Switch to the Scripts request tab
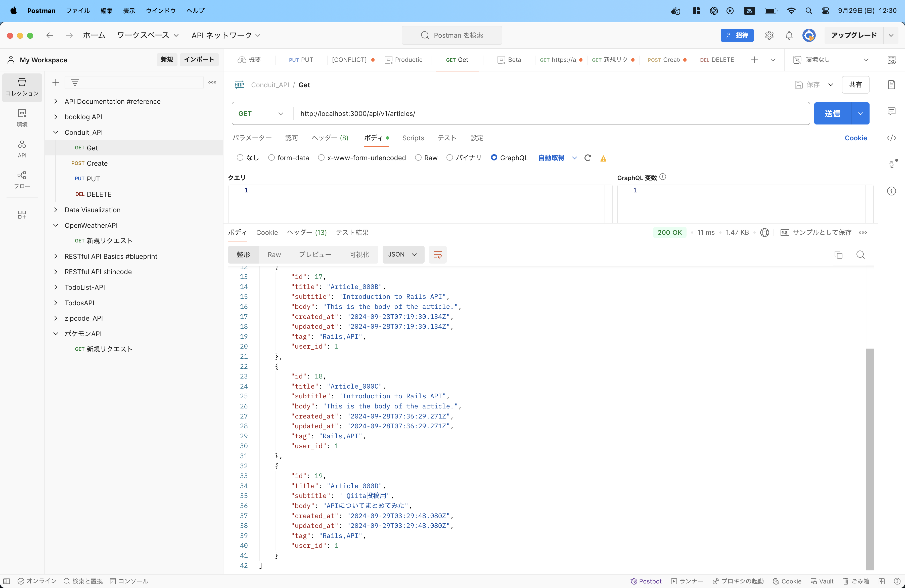Screen dimensions: 905x588 (413, 138)
